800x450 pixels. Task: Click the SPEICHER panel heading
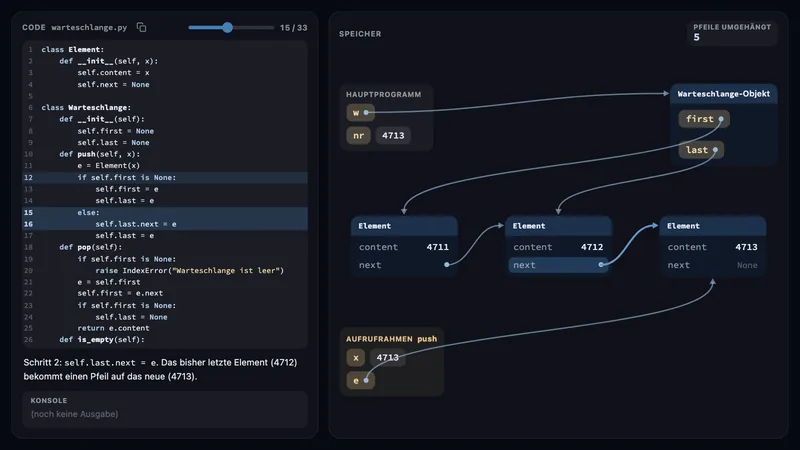tap(360, 34)
